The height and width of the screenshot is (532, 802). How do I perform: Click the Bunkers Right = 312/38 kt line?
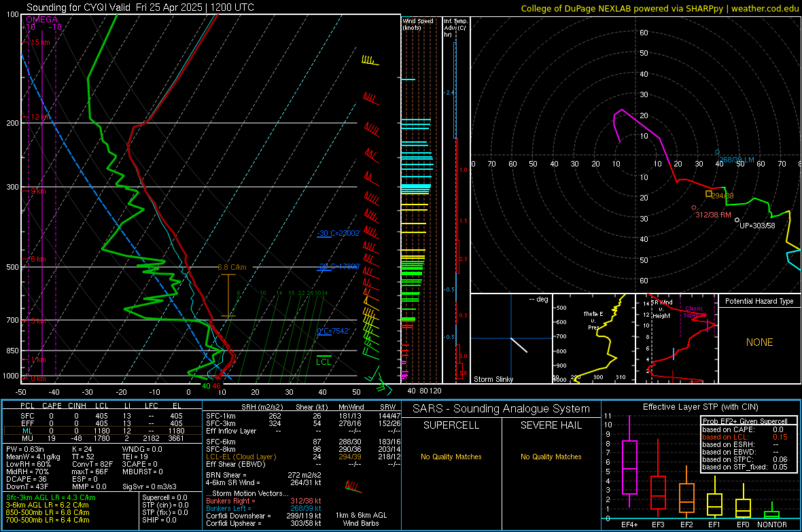[x=264, y=501]
